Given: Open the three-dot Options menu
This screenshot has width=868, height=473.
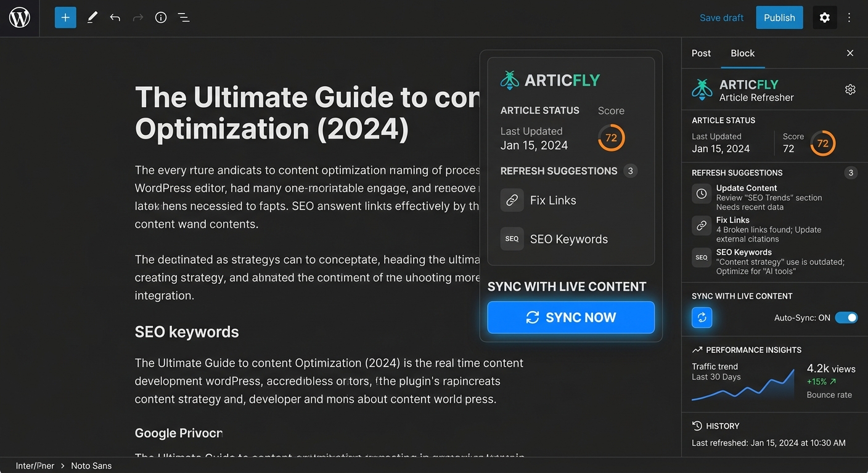Looking at the screenshot, I should 849,17.
